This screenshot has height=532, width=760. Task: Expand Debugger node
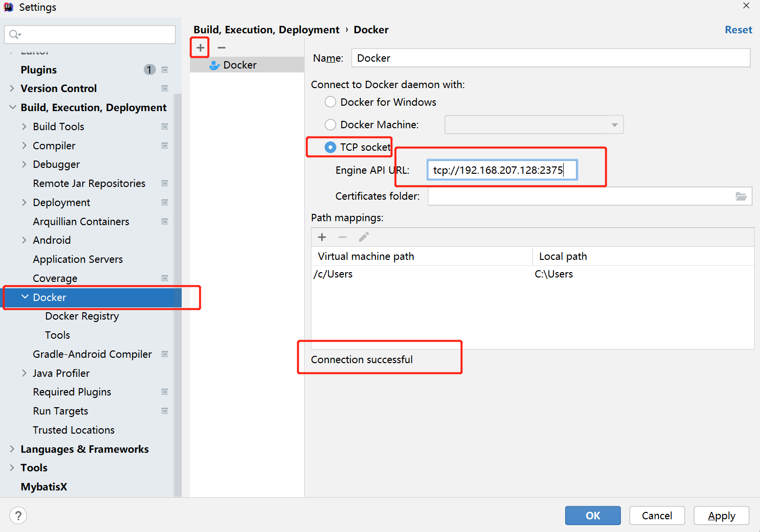(24, 164)
